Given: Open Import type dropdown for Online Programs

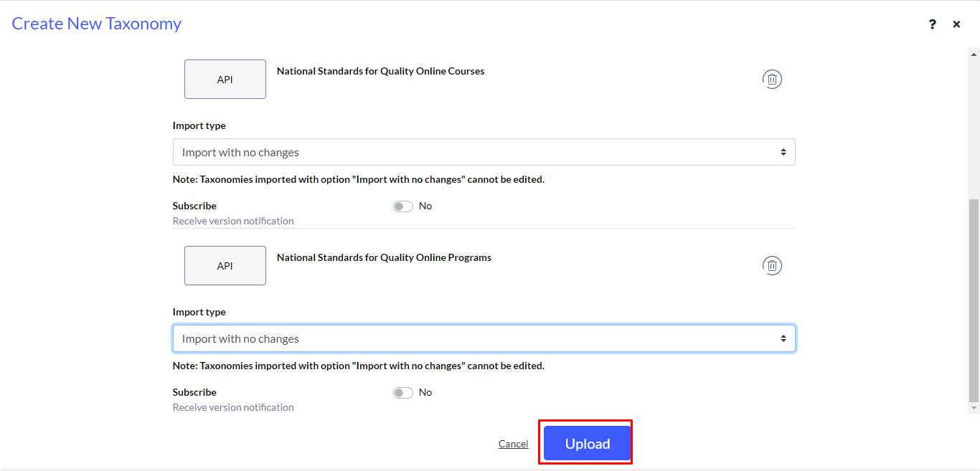Looking at the screenshot, I should [x=484, y=338].
